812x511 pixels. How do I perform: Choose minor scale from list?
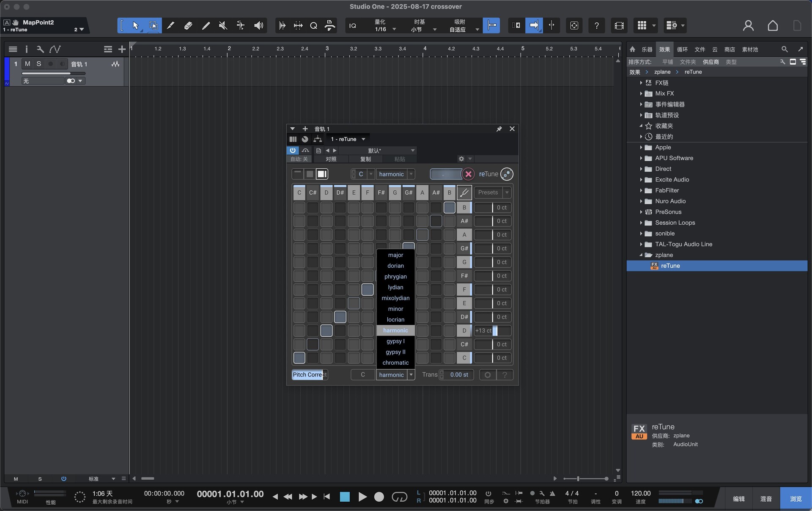(x=395, y=309)
